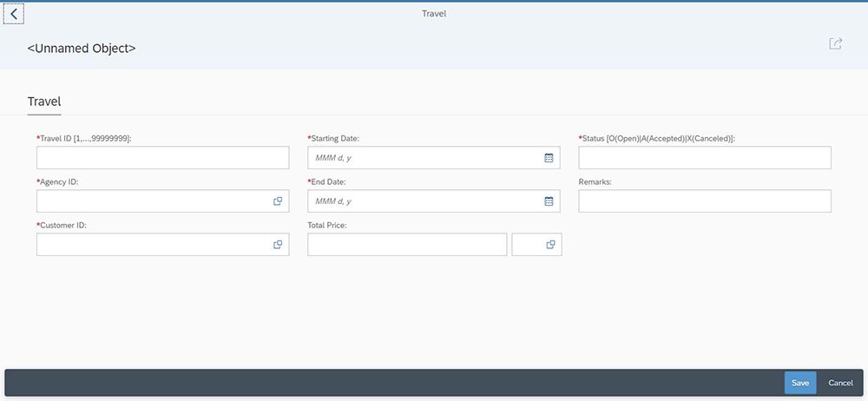Open value help for Customer ID

coord(278,245)
